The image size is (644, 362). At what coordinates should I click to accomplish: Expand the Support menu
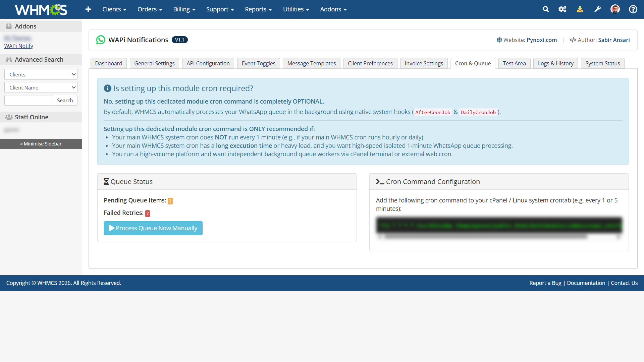[220, 9]
